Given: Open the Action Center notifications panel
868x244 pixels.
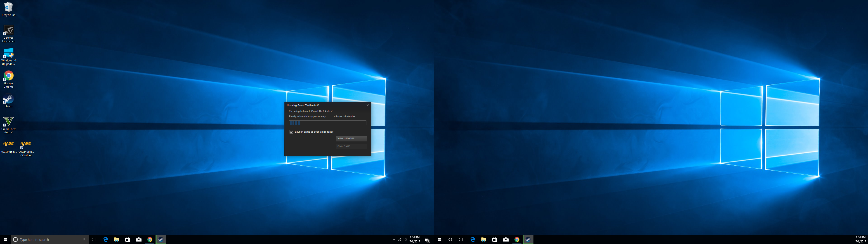Looking at the screenshot, I should tap(427, 240).
